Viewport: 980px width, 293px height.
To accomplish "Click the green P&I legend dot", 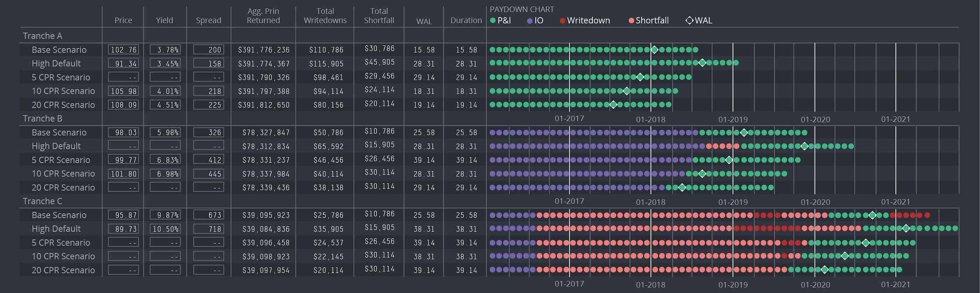I will click(493, 20).
